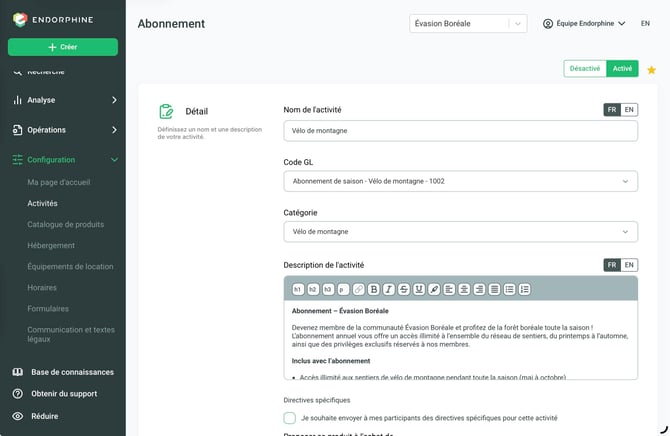This screenshot has height=436, width=670.
Task: Click the eye icon beside Réduire
Action: (18, 416)
